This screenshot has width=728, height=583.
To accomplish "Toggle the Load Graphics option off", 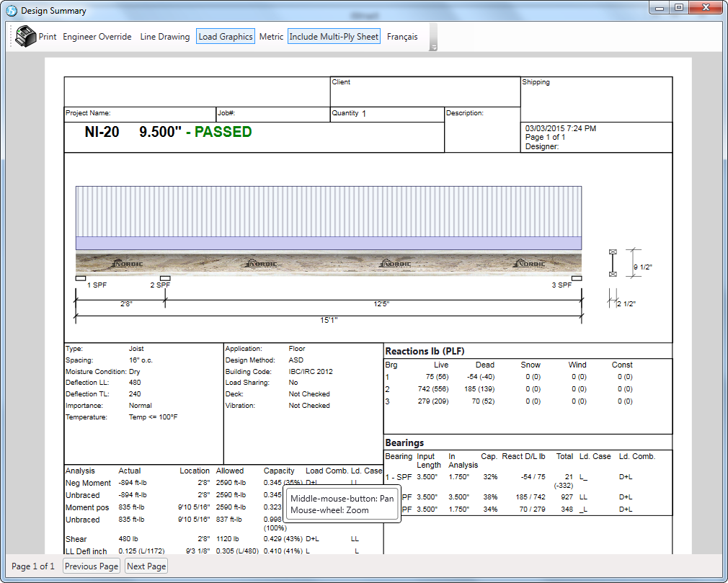I will [226, 37].
